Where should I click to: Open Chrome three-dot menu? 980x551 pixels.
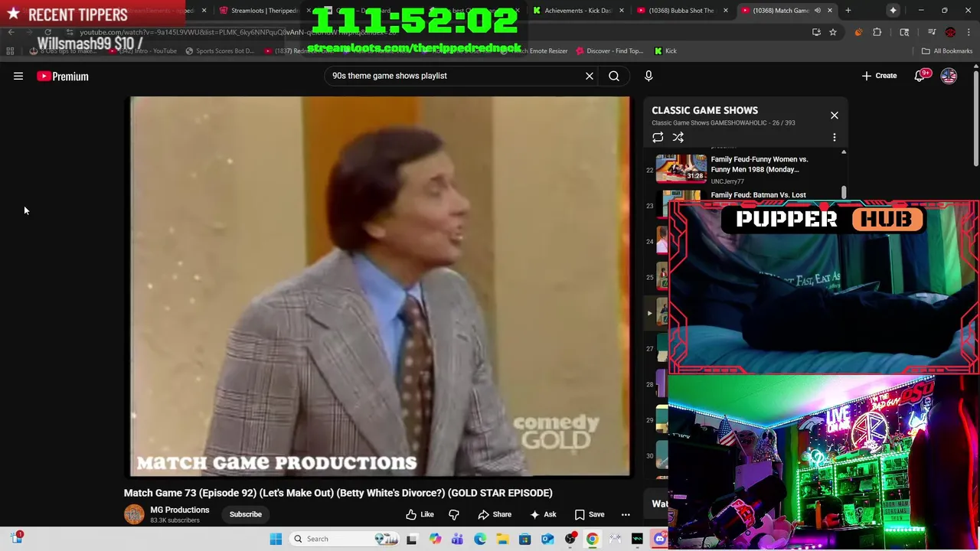[x=969, y=32]
